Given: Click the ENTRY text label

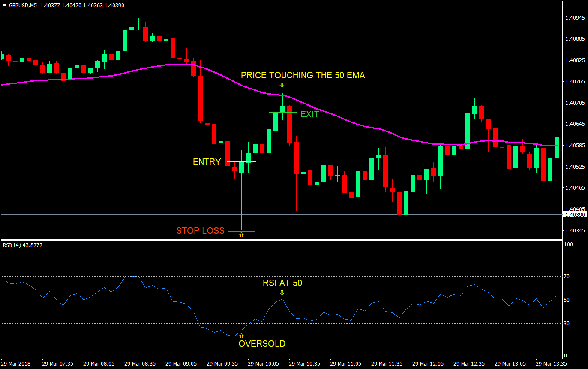Looking at the screenshot, I should coord(206,162).
